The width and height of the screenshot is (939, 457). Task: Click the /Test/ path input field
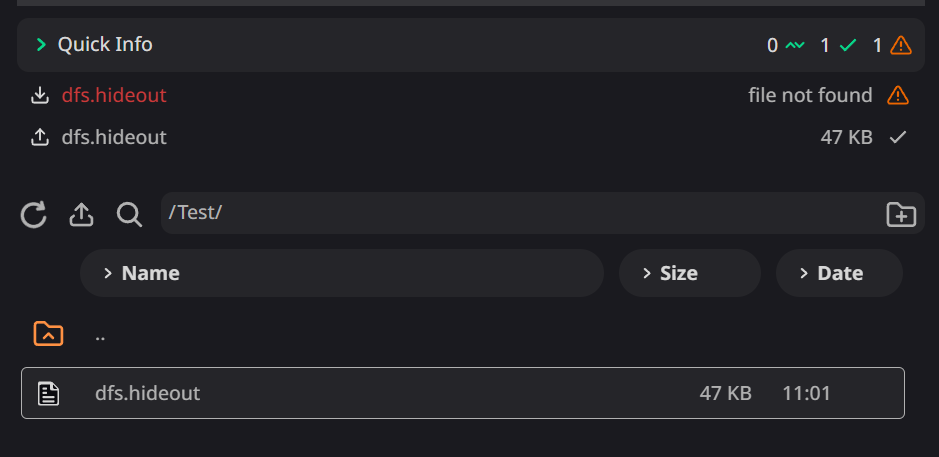(520, 213)
